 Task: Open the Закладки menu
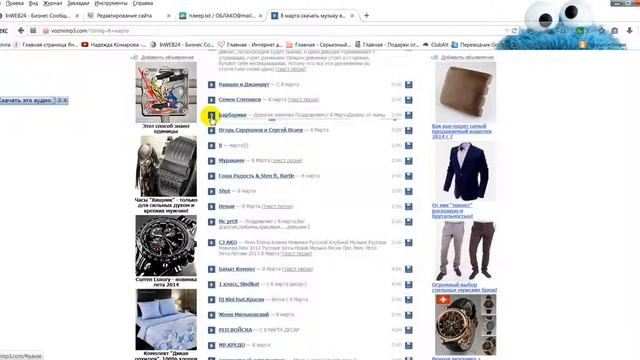click(x=78, y=3)
